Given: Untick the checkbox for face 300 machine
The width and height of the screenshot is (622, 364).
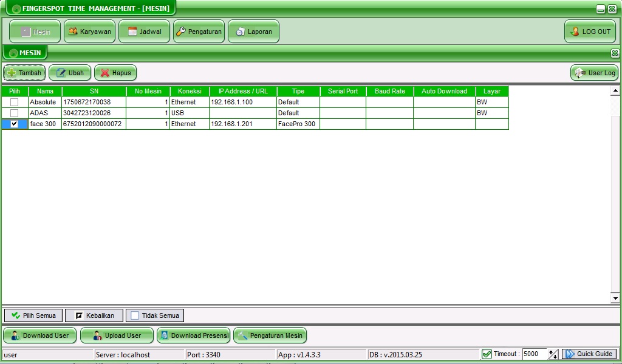Looking at the screenshot, I should (x=15, y=124).
